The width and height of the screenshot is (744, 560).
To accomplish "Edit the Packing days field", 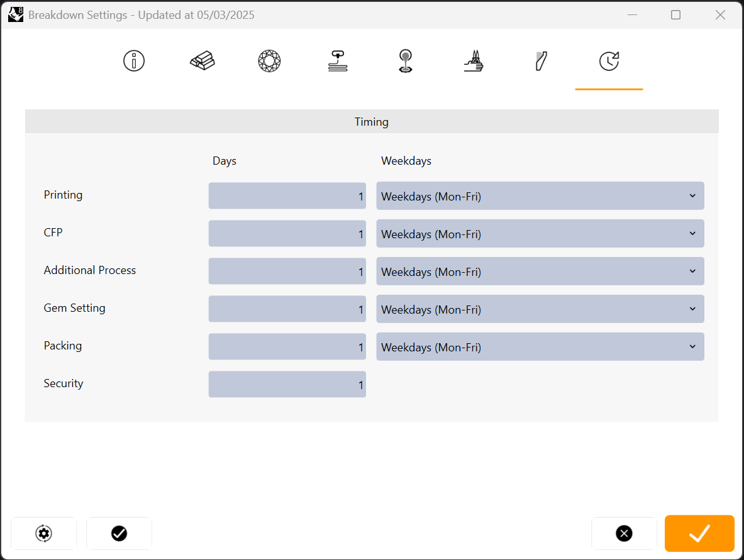I will [x=287, y=346].
